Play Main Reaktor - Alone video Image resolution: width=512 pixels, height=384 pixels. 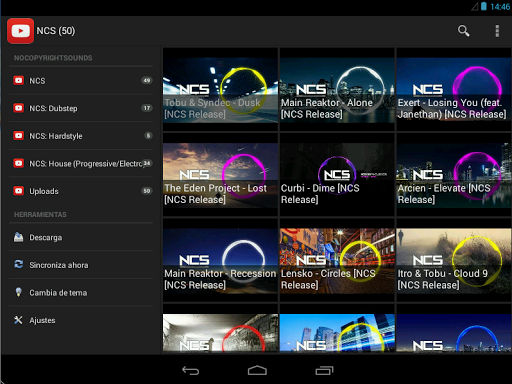[337, 90]
